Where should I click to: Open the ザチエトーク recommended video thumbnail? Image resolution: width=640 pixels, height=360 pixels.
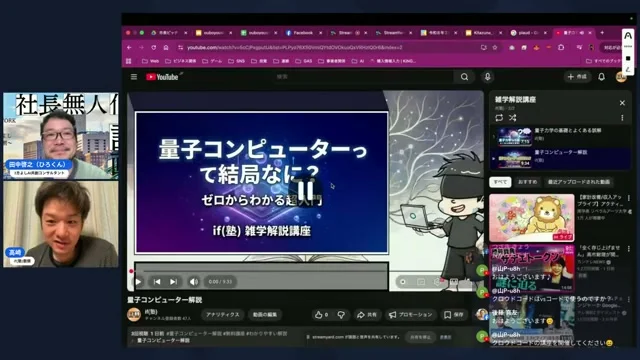click(x=532, y=269)
